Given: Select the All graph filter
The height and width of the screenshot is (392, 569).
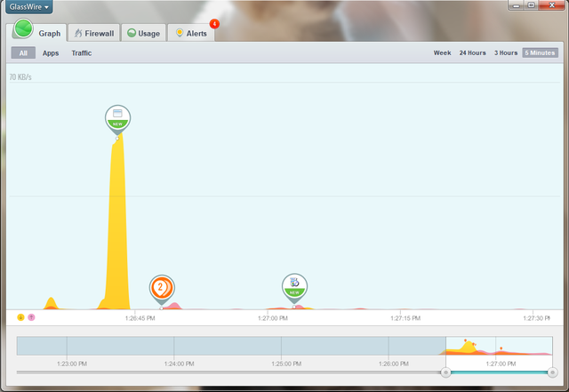Looking at the screenshot, I should [23, 53].
